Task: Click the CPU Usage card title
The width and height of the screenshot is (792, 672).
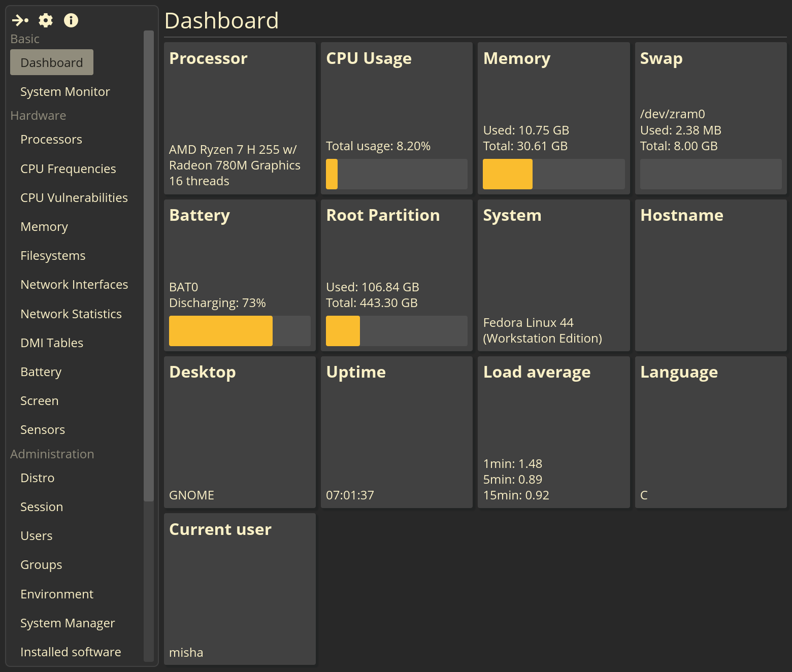Action: [369, 58]
